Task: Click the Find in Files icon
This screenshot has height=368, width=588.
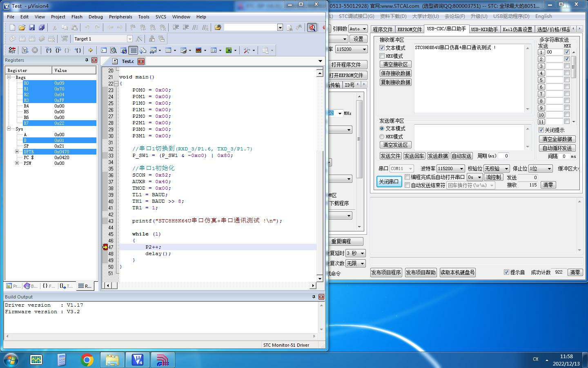Action: click(218, 27)
